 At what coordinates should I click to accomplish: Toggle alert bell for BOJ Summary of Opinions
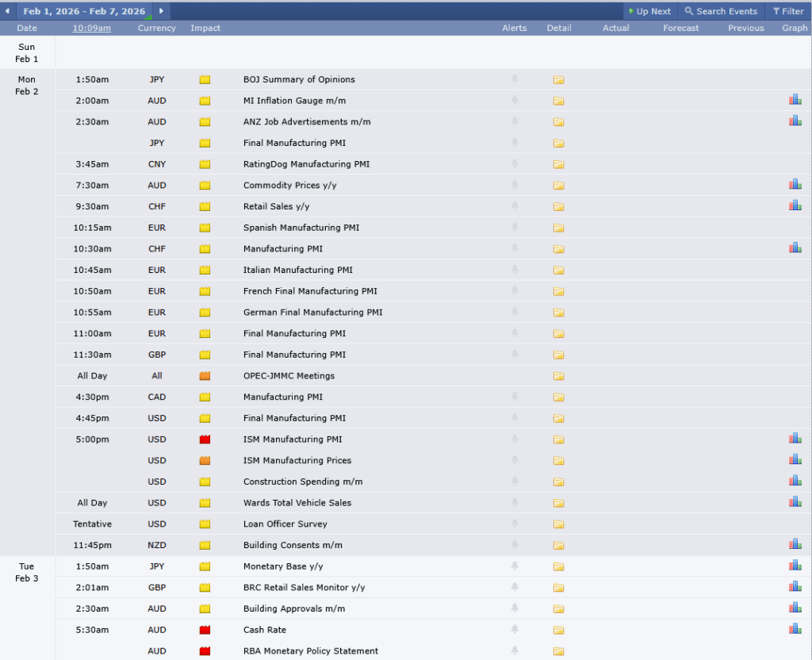click(515, 79)
